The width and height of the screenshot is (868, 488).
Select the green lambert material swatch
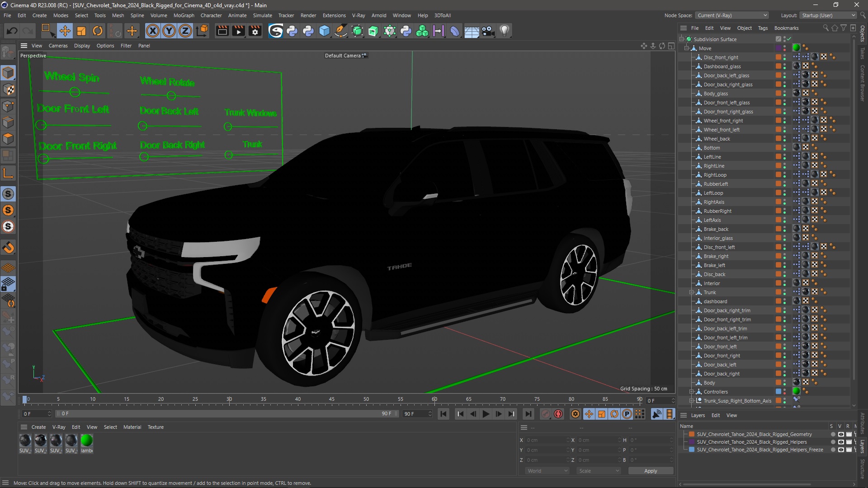(87, 440)
